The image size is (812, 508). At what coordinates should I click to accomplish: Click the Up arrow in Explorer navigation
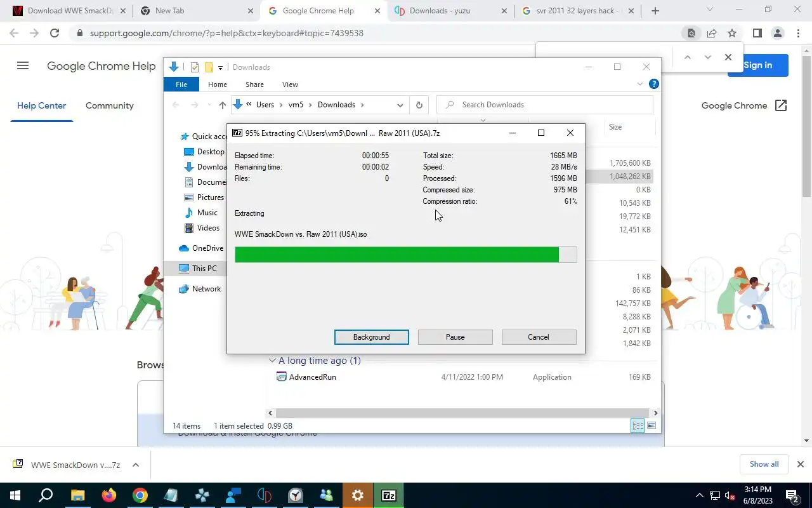(x=222, y=105)
